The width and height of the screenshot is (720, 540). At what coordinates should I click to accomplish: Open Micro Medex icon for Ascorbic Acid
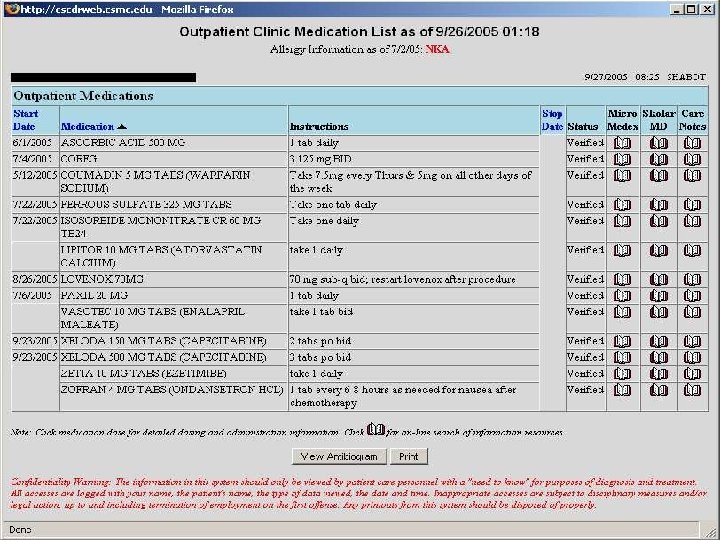pyautogui.click(x=622, y=143)
